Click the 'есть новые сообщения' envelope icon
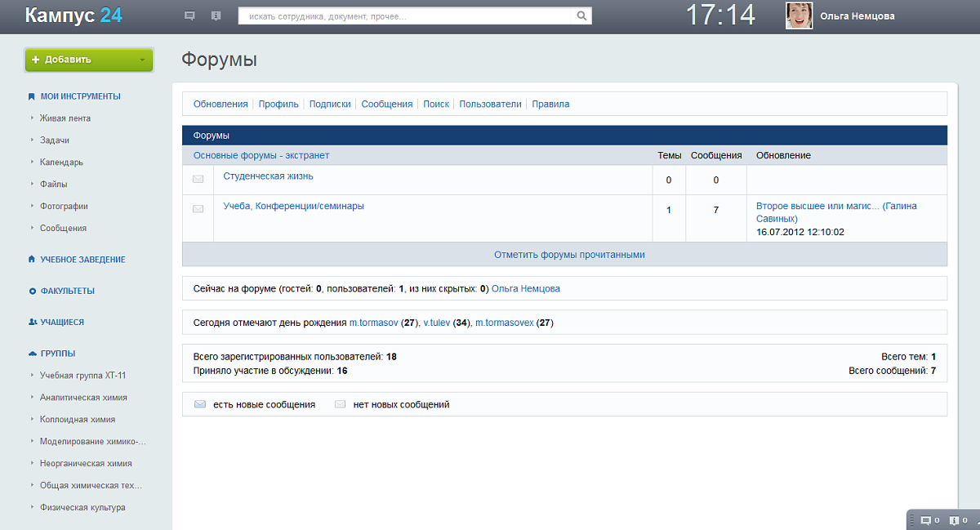Screen dimensions: 980x530 (x=200, y=403)
